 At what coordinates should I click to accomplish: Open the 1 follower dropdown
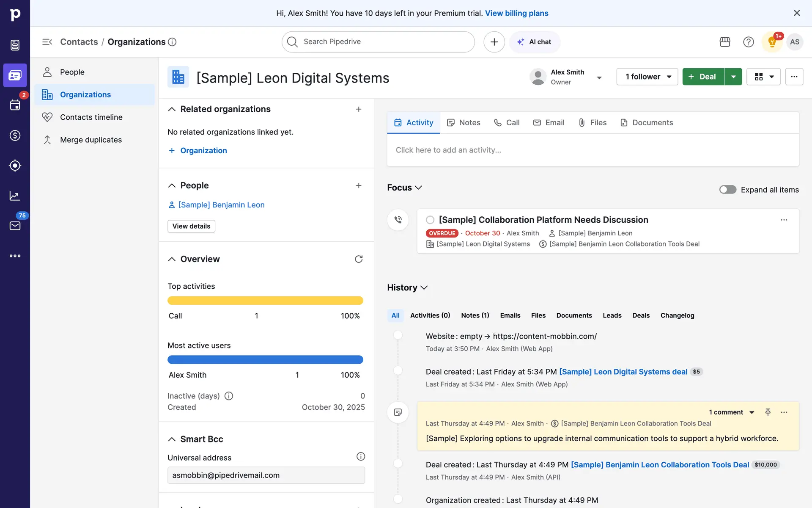point(647,77)
